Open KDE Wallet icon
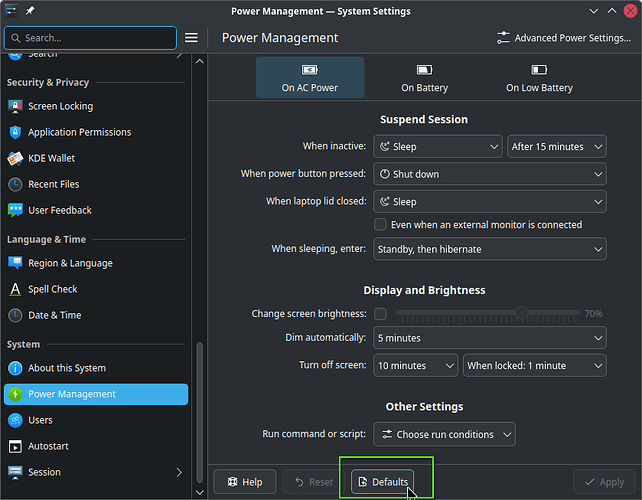 [x=15, y=158]
